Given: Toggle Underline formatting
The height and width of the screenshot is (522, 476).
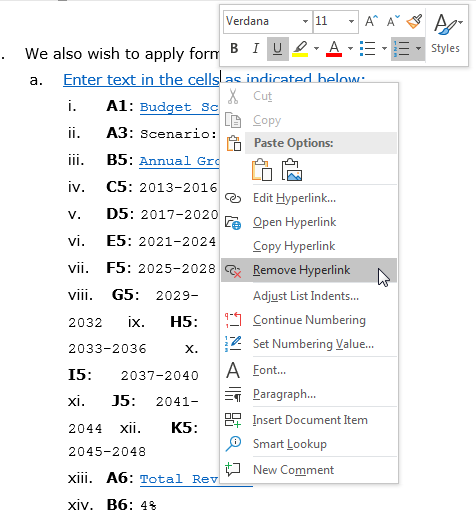Looking at the screenshot, I should tap(277, 49).
